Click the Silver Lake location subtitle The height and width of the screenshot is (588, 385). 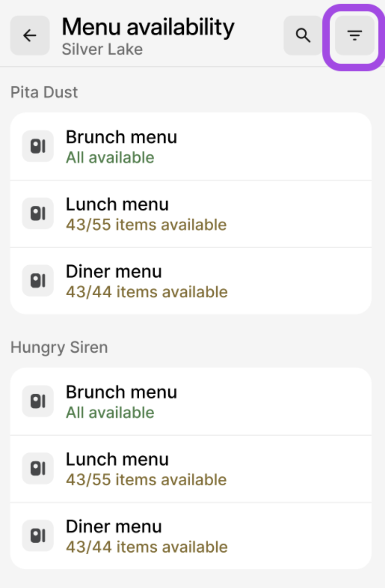pos(102,49)
